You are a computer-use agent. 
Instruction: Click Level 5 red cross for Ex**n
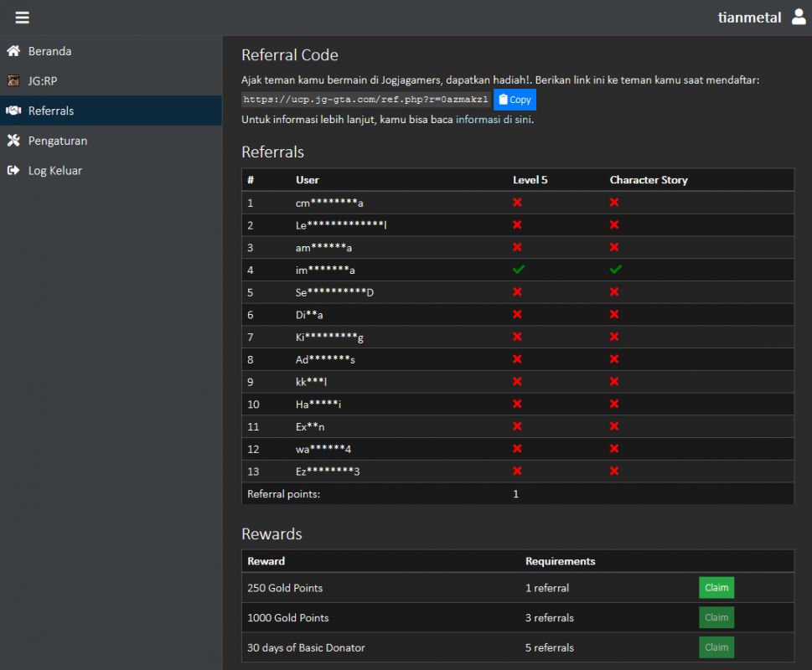coord(517,426)
